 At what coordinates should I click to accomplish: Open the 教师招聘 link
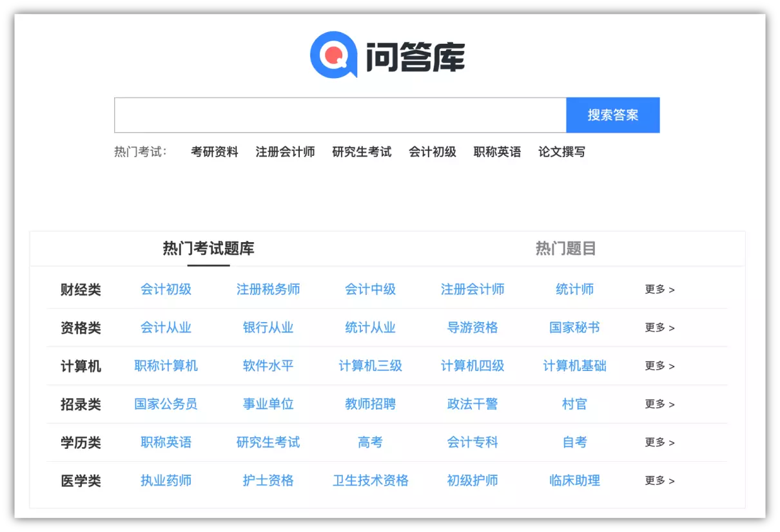coord(371,404)
